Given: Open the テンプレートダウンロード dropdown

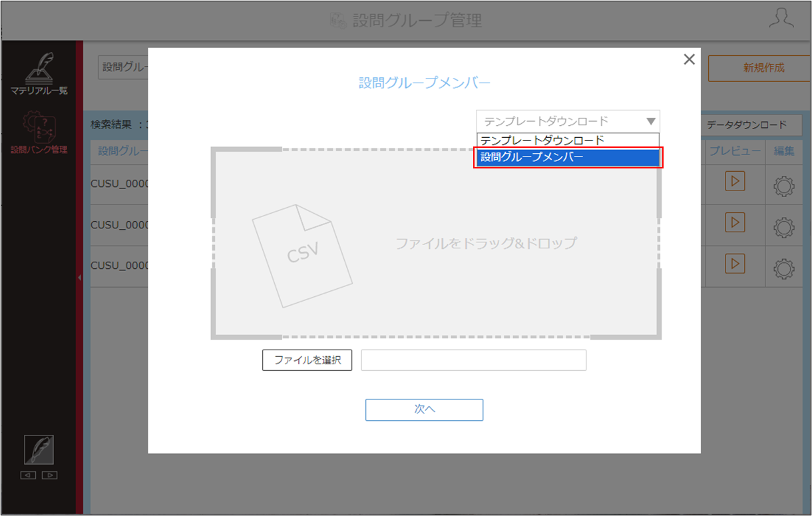Looking at the screenshot, I should (568, 121).
